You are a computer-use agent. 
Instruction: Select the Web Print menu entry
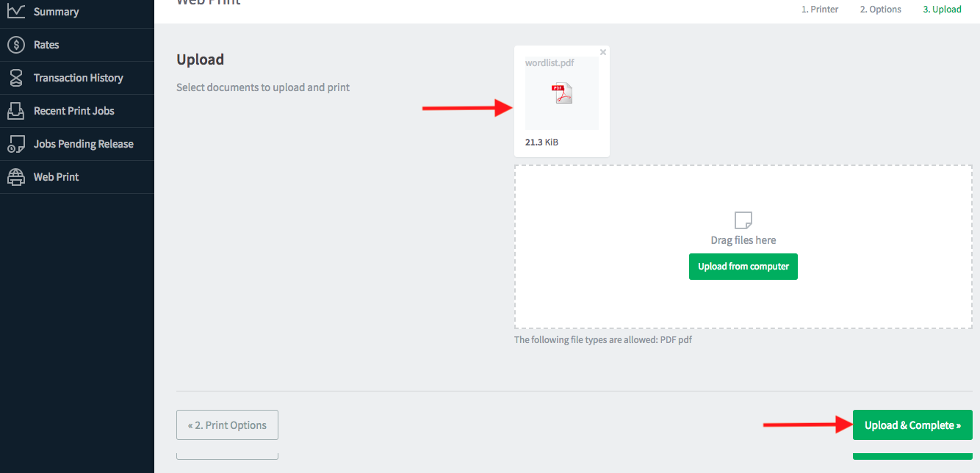point(56,177)
